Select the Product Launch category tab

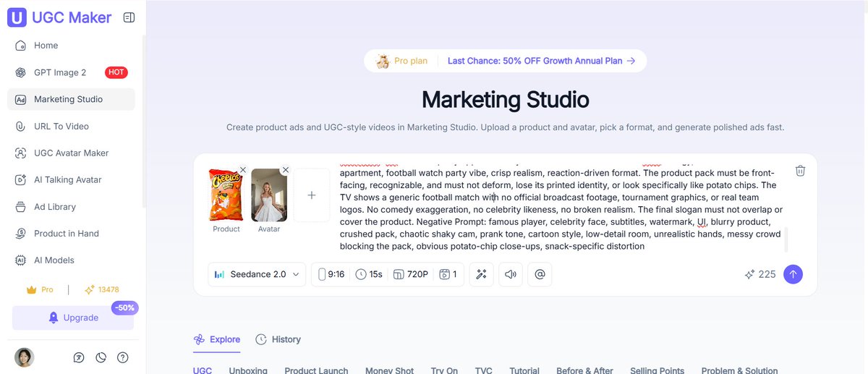(x=316, y=370)
